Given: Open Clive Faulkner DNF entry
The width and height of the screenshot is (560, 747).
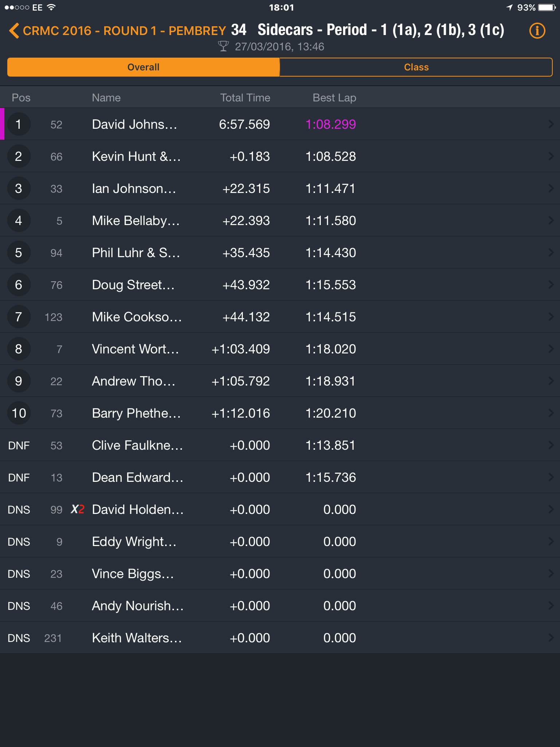Looking at the screenshot, I should [x=280, y=445].
